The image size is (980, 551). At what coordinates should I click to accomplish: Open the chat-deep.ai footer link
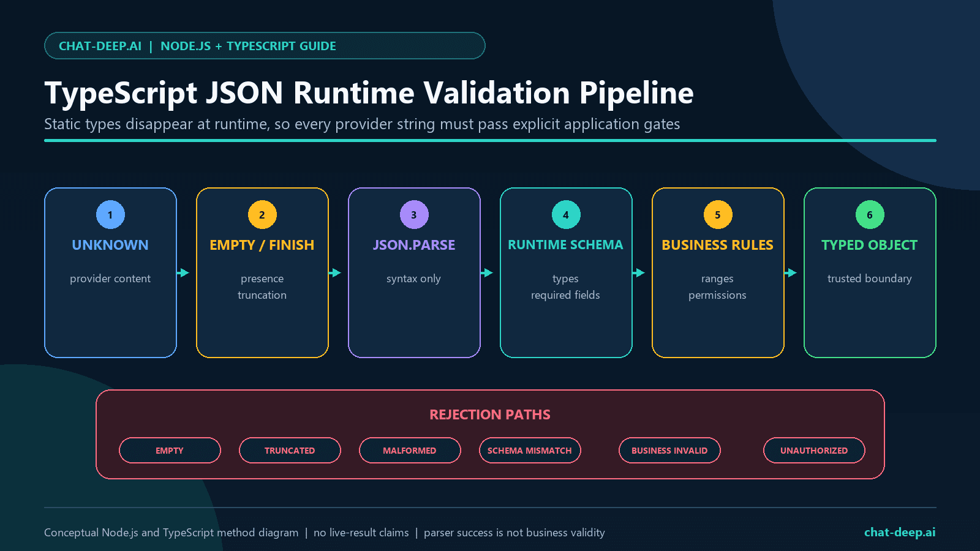click(x=900, y=532)
